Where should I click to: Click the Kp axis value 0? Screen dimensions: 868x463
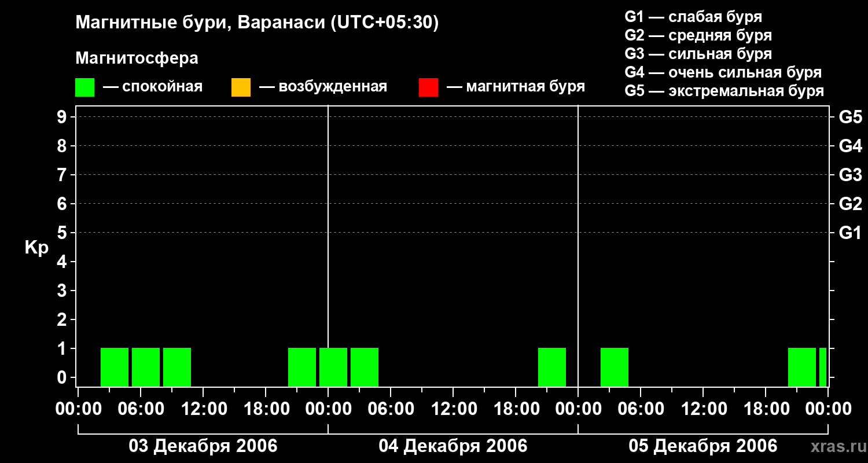63,377
